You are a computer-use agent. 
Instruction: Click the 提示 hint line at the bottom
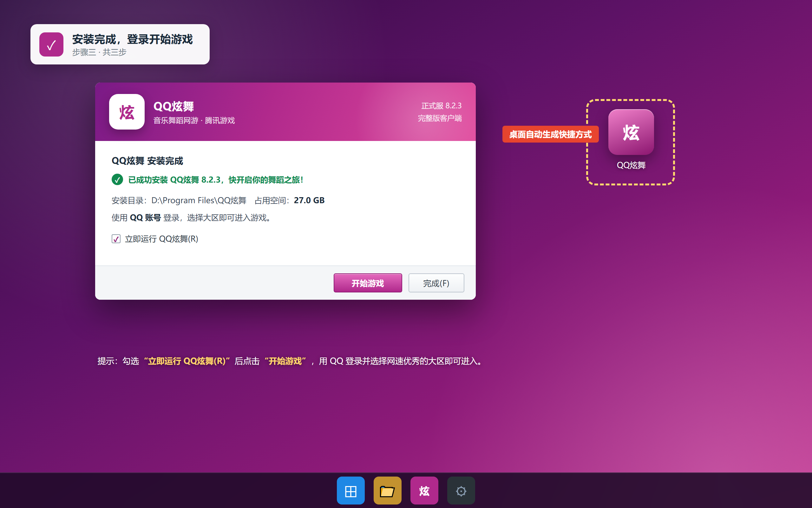coord(290,361)
